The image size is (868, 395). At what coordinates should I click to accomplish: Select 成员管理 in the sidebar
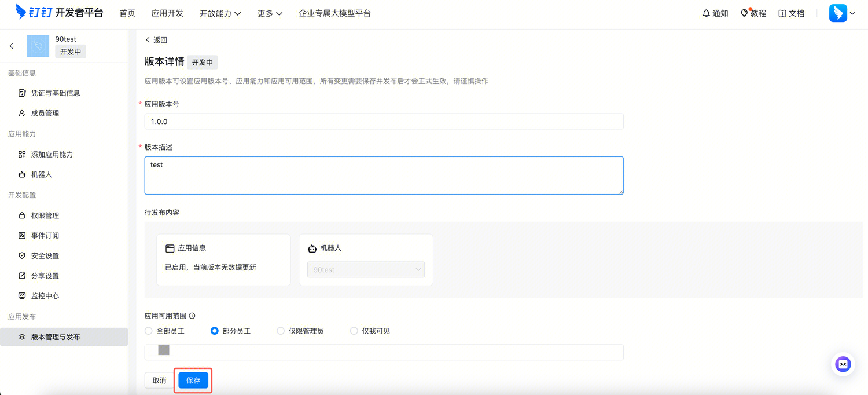tap(45, 113)
